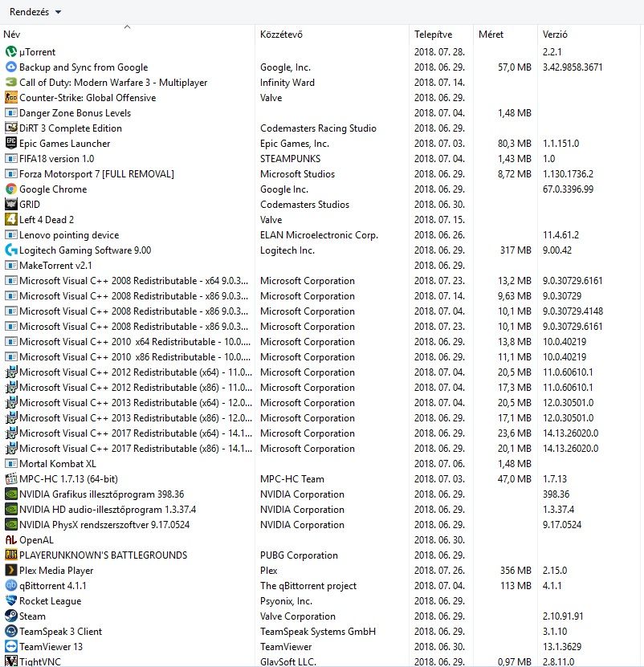Screen dimensions: 644x667
Task: Click publisher The qBittorrent project
Action: coord(308,586)
